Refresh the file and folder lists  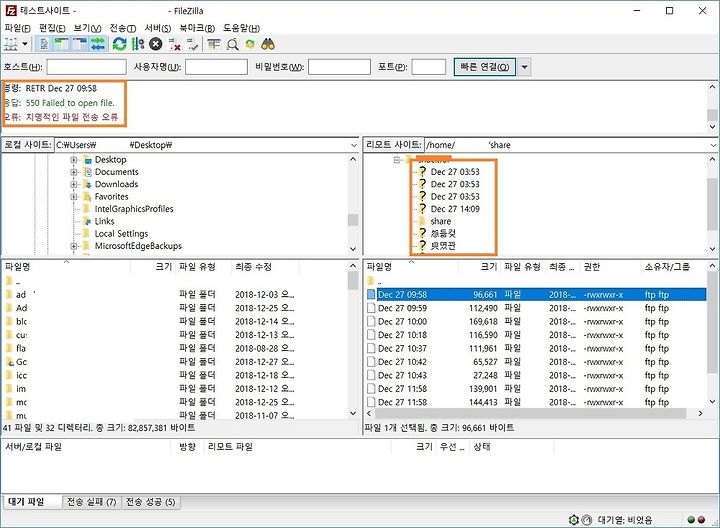(119, 45)
